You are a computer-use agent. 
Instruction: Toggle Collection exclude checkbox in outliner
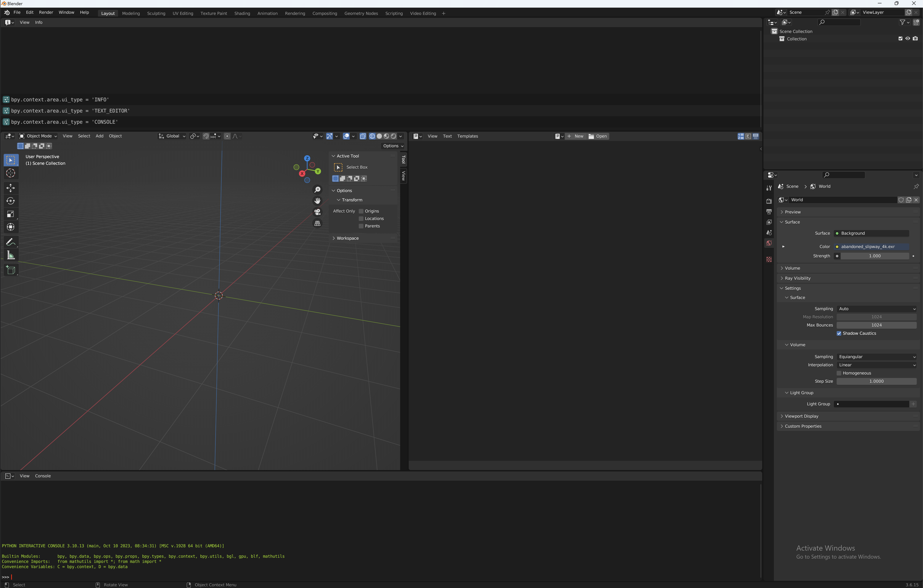click(900, 39)
